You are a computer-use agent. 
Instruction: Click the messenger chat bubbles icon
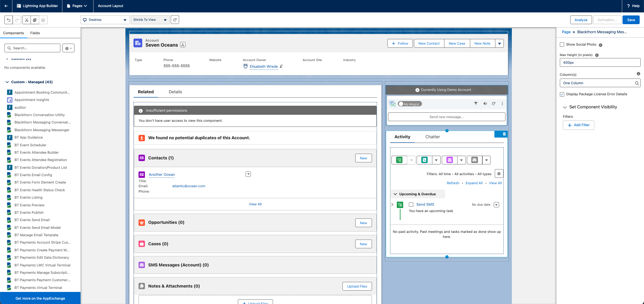point(392,104)
